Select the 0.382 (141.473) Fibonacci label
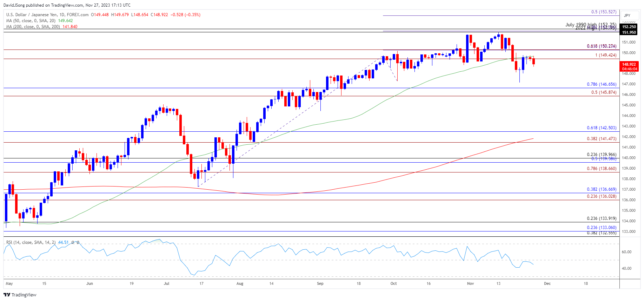 click(602, 139)
